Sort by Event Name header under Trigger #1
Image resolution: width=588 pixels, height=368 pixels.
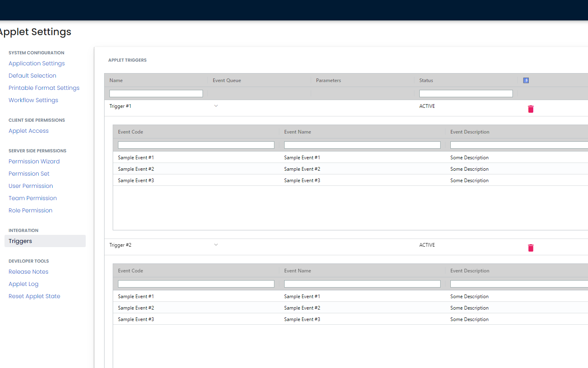point(297,132)
